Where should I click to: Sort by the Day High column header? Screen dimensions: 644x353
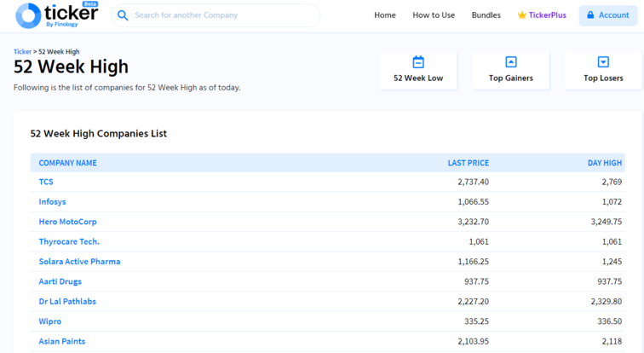point(605,163)
